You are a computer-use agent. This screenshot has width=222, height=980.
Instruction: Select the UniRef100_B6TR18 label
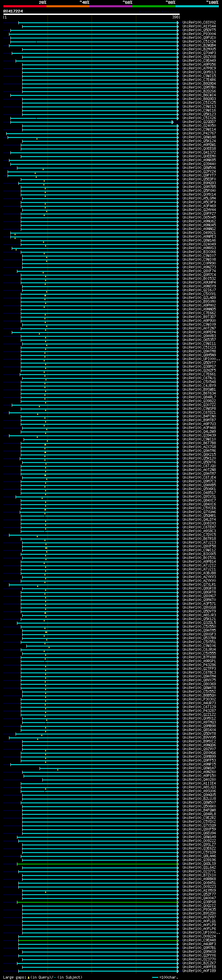pos(199,539)
